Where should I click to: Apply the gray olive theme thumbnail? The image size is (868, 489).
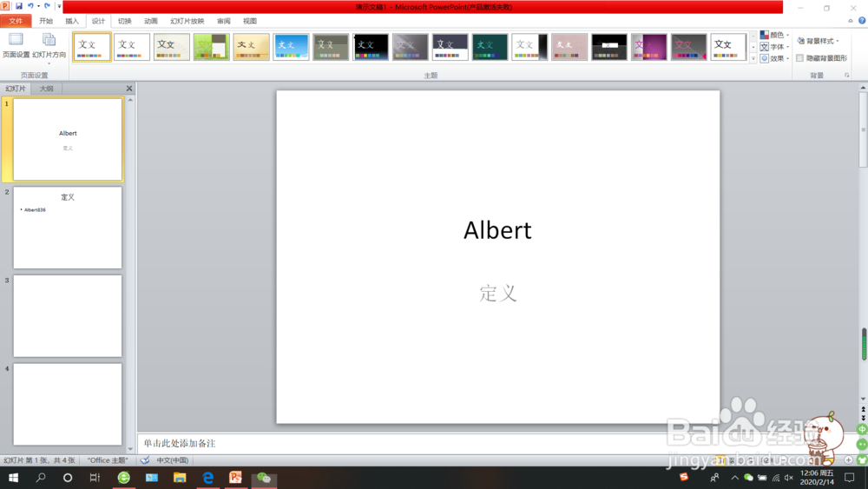[x=331, y=47]
